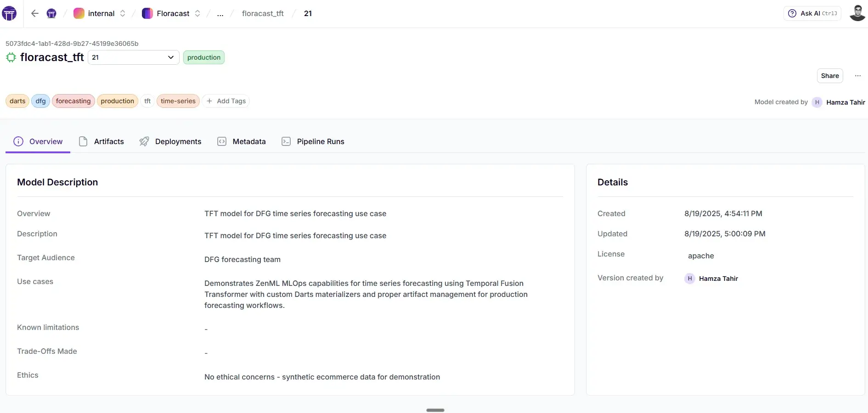Open the floracast_tft breadcrumb link

(263, 13)
